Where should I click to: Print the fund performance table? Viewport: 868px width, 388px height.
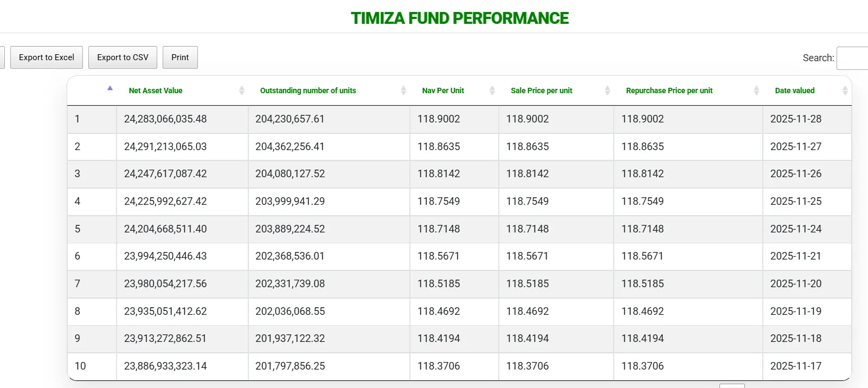(x=180, y=57)
